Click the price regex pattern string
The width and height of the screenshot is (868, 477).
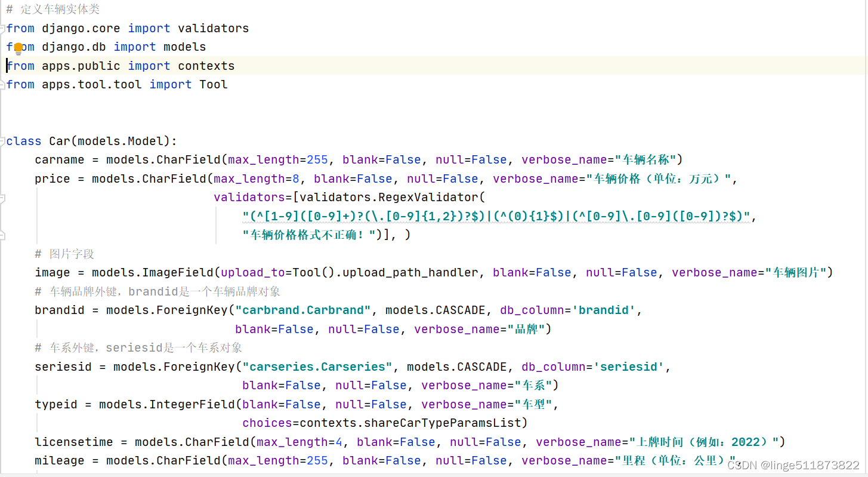coord(496,216)
